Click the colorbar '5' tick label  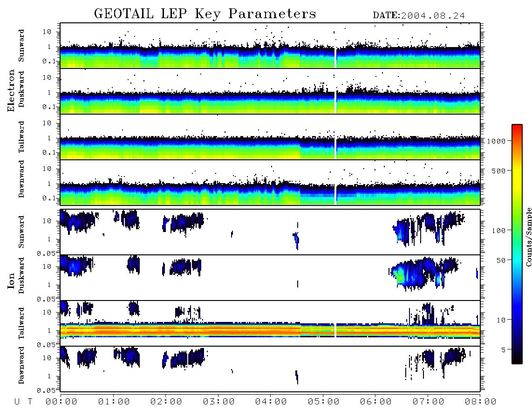pyautogui.click(x=504, y=350)
